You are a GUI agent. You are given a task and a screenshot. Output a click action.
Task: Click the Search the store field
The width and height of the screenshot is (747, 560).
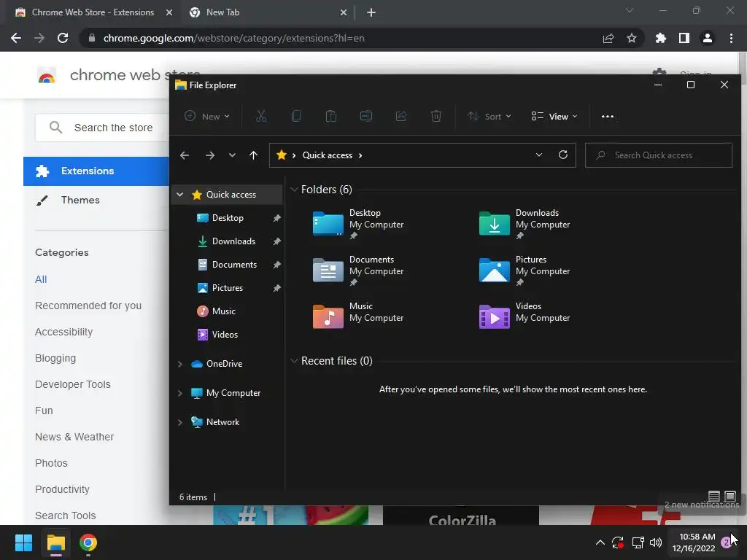pyautogui.click(x=102, y=128)
